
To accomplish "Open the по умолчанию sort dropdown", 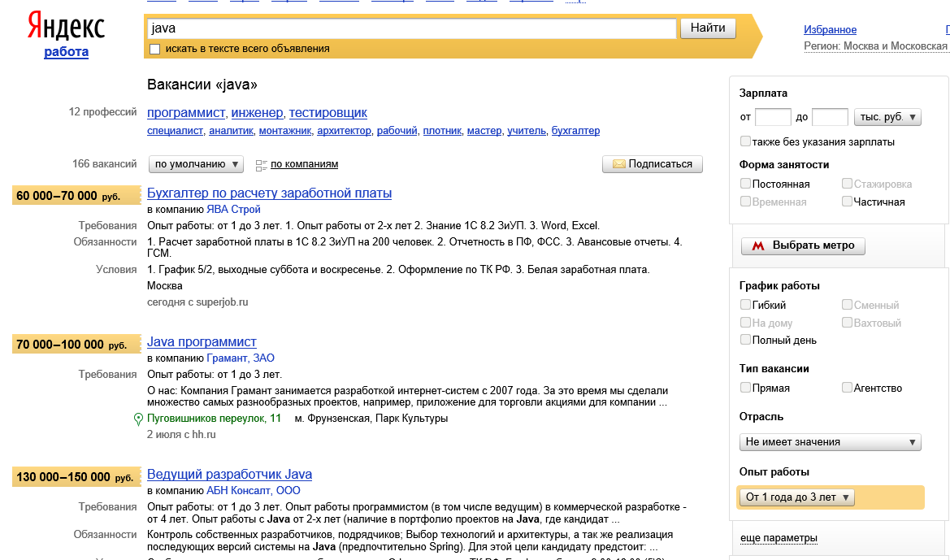I will [197, 164].
